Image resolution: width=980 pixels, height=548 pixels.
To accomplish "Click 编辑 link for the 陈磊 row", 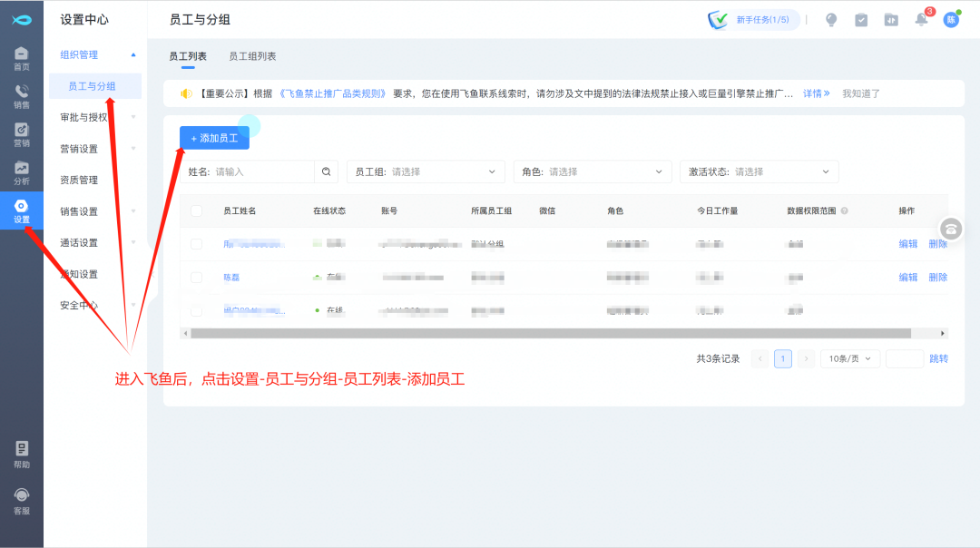I will coord(907,277).
